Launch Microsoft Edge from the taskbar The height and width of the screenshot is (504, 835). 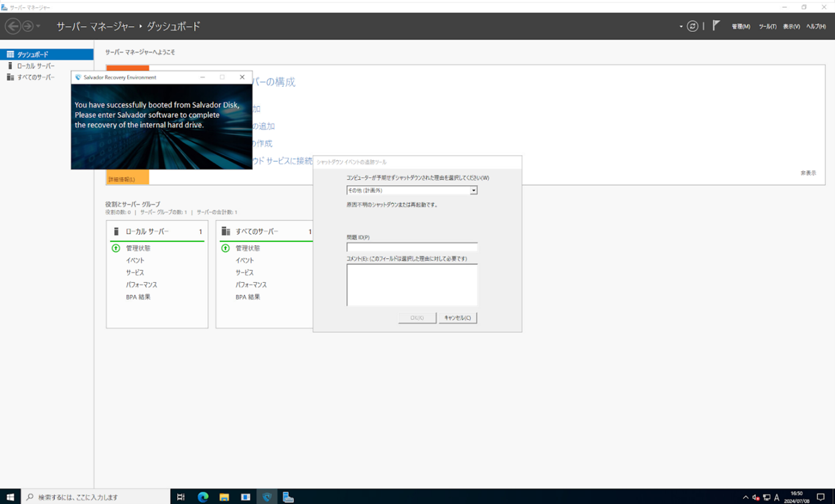[203, 497]
